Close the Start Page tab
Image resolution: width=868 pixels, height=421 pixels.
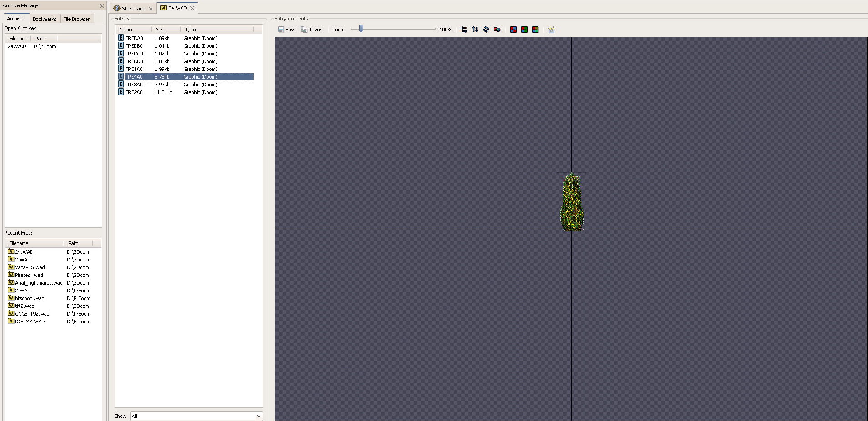pyautogui.click(x=151, y=9)
